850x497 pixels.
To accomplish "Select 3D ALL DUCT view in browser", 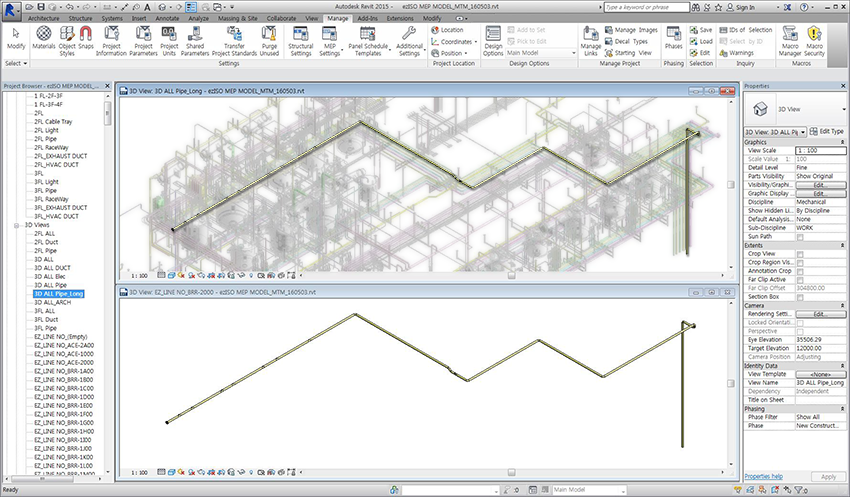I will point(52,267).
